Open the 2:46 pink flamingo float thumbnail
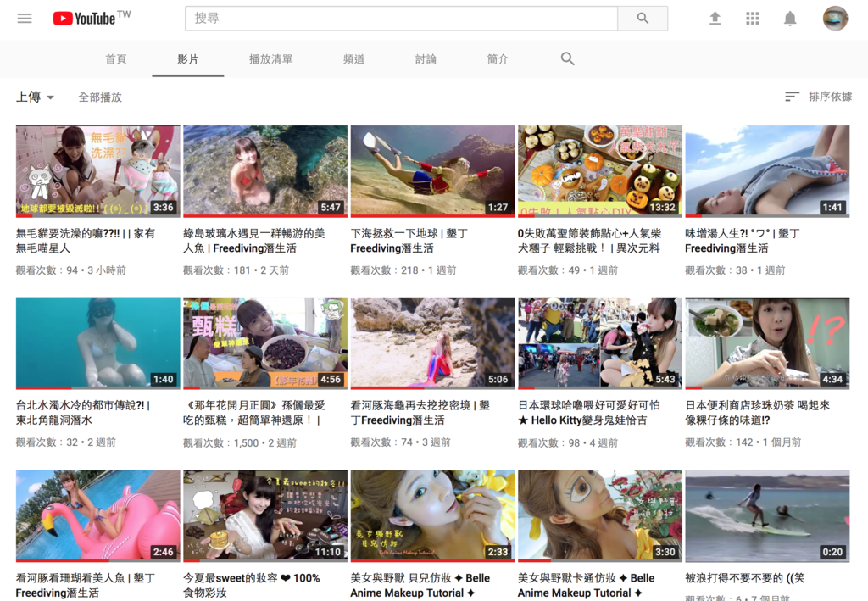The width and height of the screenshot is (868, 601). click(x=98, y=515)
